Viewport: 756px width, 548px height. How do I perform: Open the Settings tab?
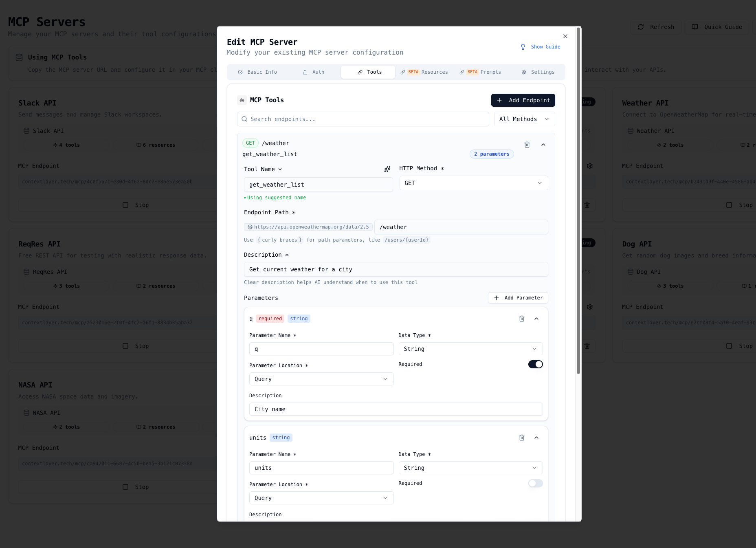[538, 72]
